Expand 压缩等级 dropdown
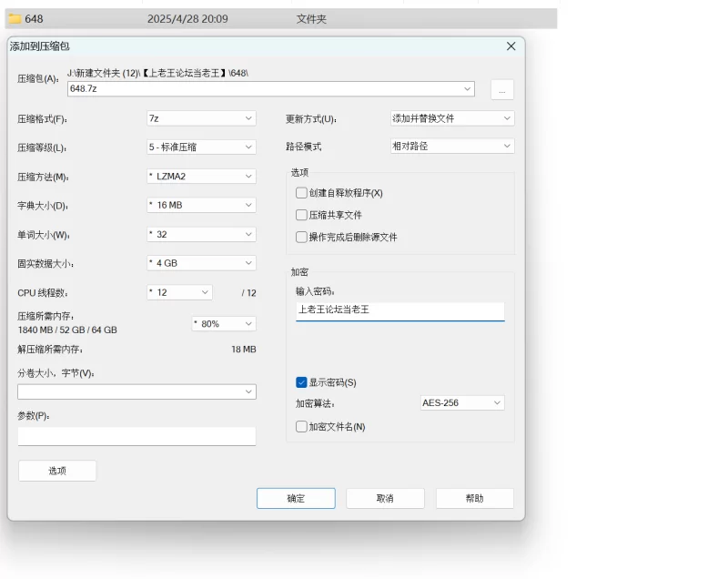Image resolution: width=728 pixels, height=579 pixels. [201, 147]
